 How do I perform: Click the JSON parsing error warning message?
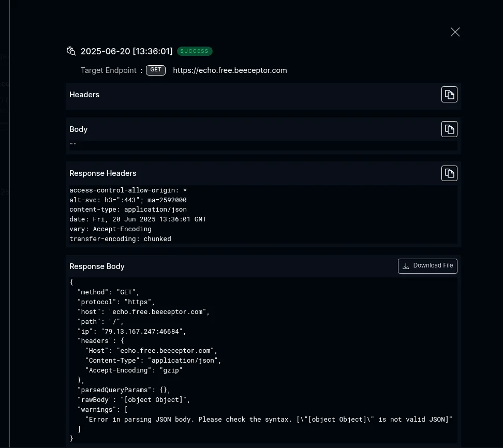tap(269, 420)
